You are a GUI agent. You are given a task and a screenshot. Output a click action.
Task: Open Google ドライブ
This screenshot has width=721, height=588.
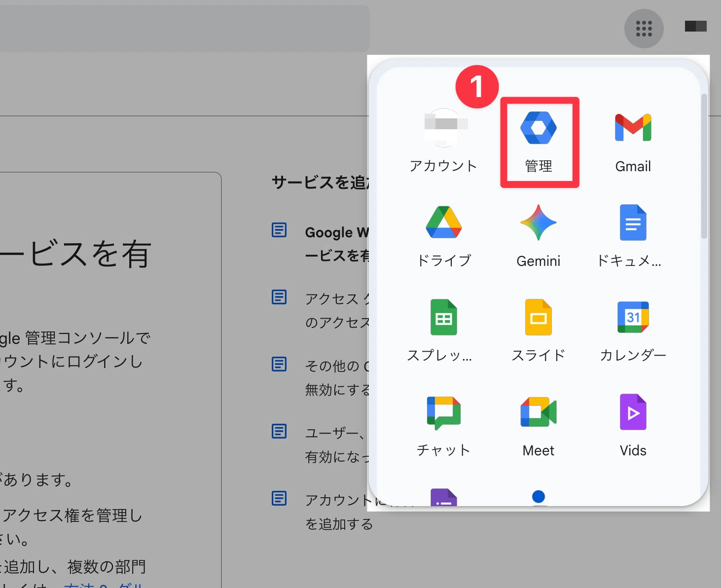pos(443,235)
